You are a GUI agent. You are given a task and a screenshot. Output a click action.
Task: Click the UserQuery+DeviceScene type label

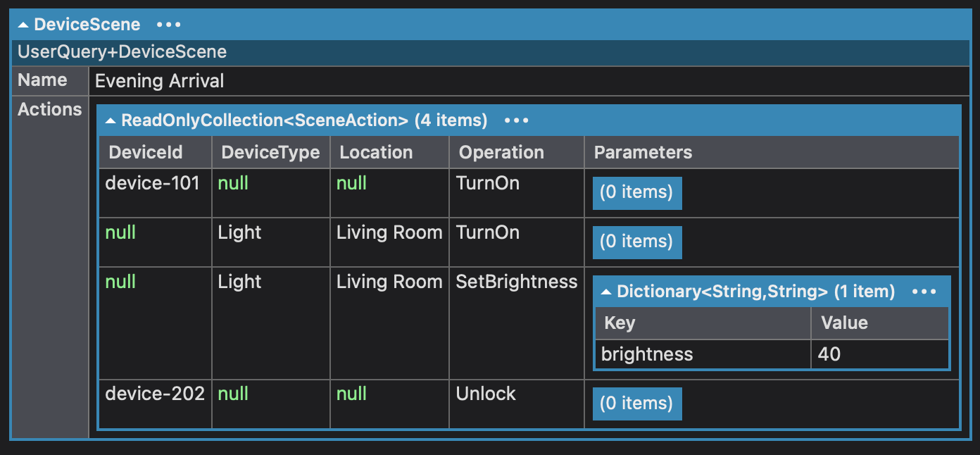(x=122, y=51)
